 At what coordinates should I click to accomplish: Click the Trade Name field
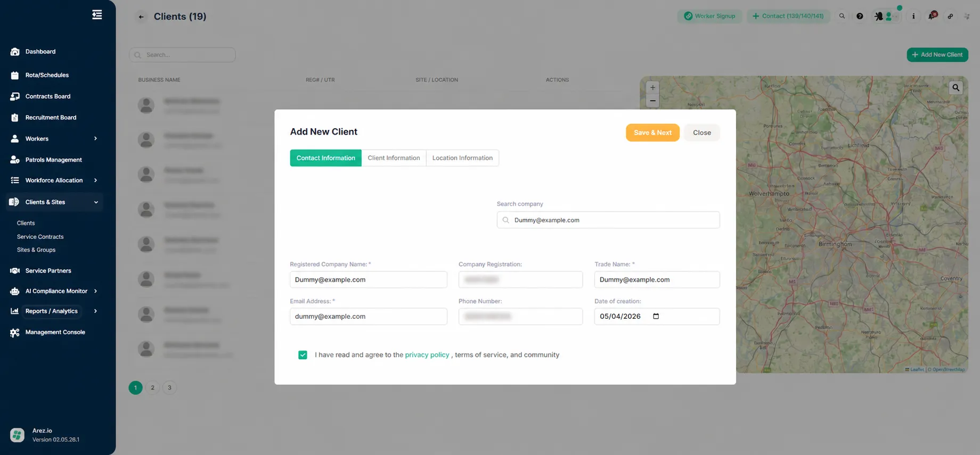(657, 279)
